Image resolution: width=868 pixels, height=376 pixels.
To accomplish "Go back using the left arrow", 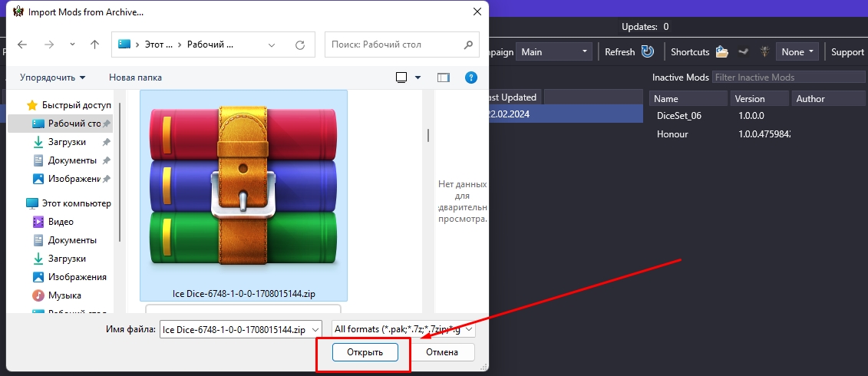I will click(22, 45).
